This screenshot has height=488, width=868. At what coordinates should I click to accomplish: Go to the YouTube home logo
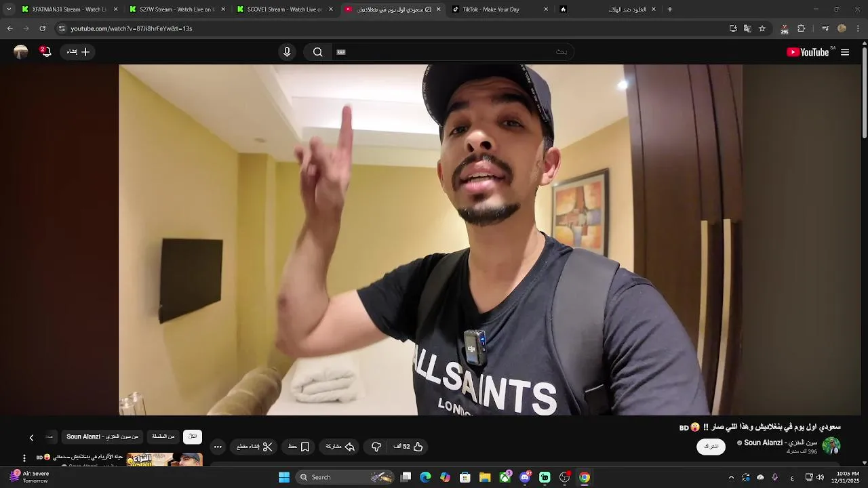(808, 52)
